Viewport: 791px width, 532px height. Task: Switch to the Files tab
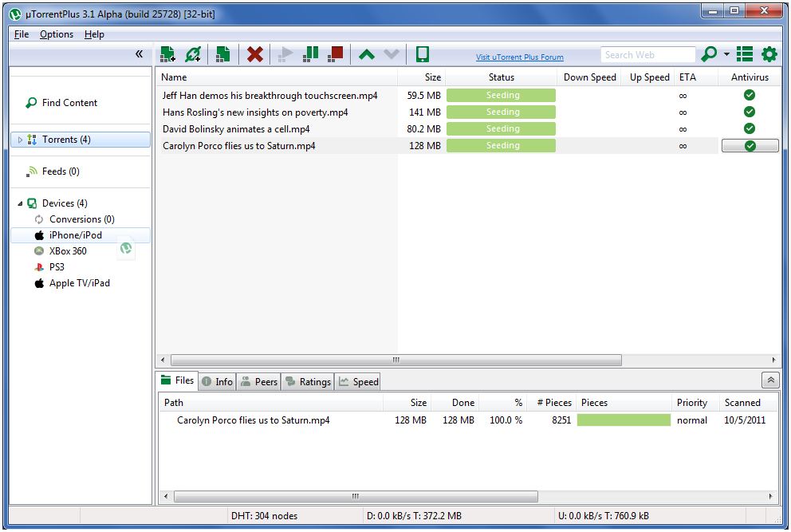coord(177,380)
